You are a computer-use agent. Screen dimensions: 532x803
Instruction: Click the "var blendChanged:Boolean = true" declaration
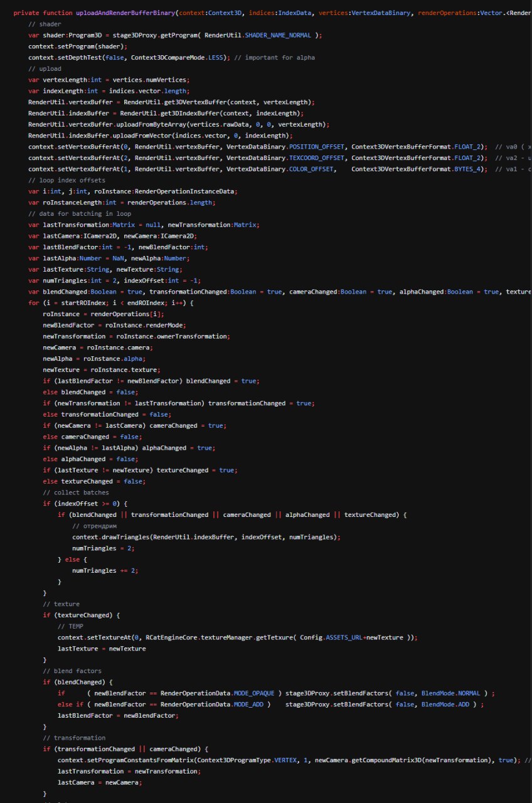pos(87,292)
